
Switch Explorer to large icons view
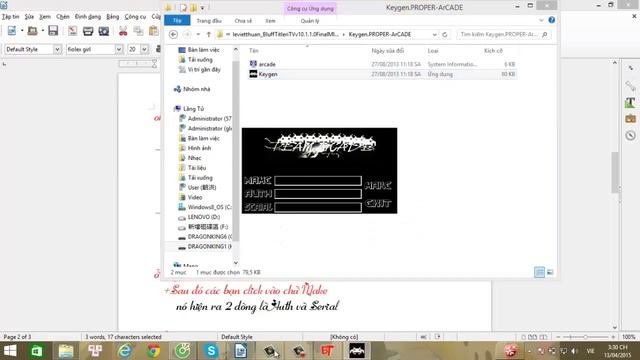550,272
